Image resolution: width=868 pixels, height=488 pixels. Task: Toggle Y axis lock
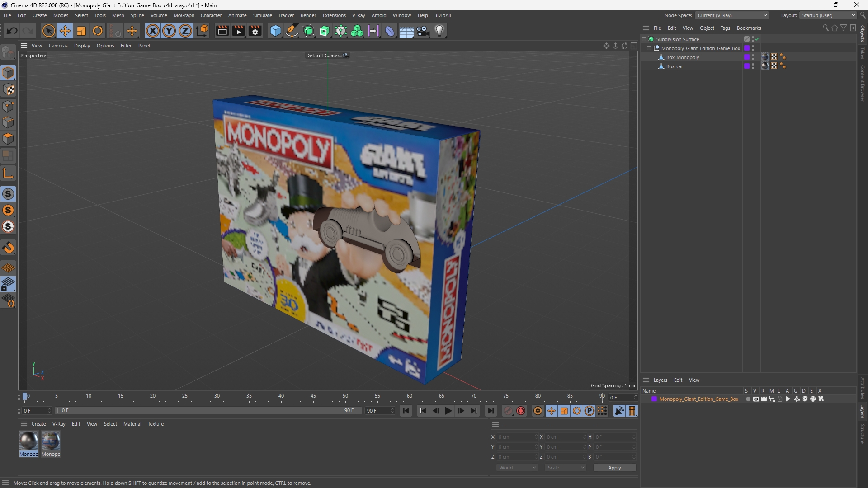[169, 31]
